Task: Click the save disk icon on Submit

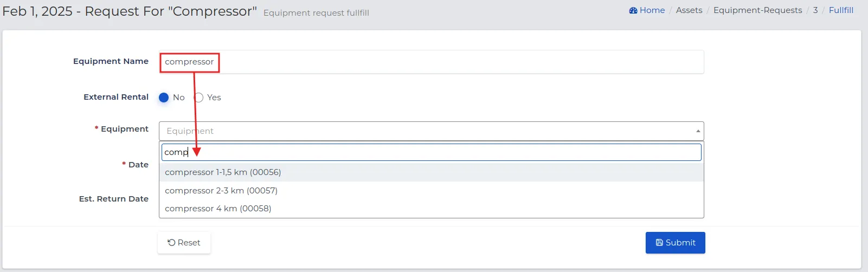Action: click(x=659, y=243)
